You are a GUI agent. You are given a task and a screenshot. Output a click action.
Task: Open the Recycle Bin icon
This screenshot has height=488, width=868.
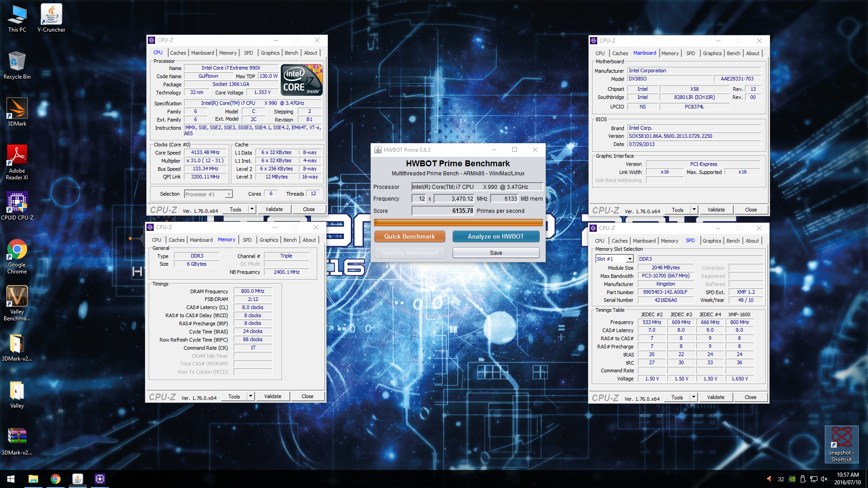pyautogui.click(x=17, y=66)
